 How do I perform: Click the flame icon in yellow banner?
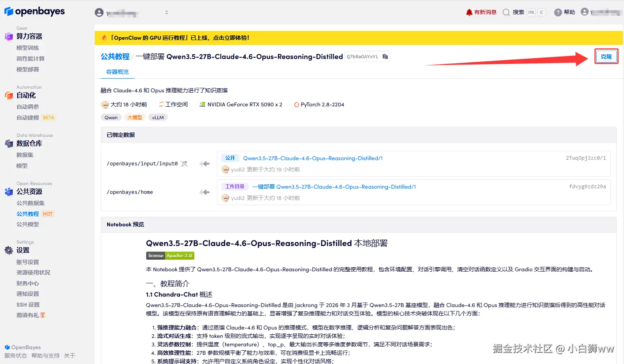point(104,38)
